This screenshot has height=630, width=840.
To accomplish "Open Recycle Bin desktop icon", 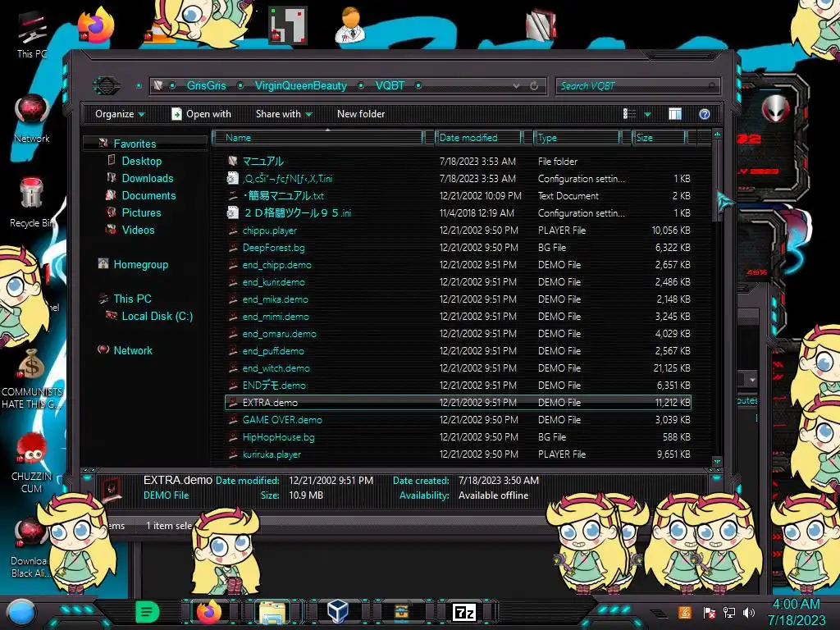I will pos(32,203).
